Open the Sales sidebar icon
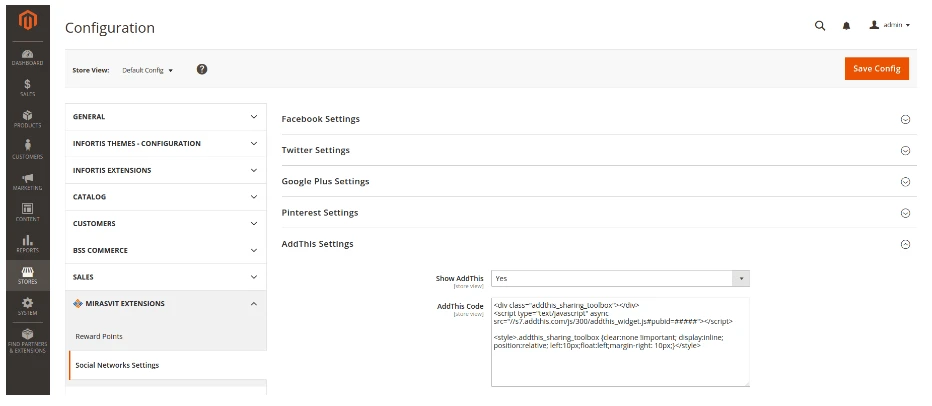 [x=27, y=87]
